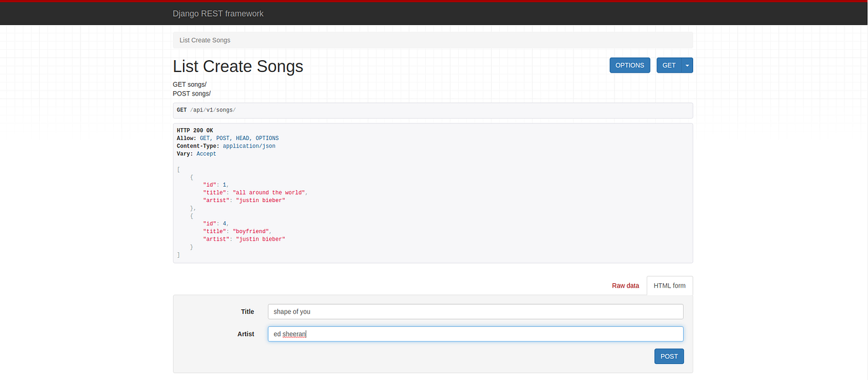This screenshot has height=380, width=868.
Task: Click the application/json content type value
Action: pos(249,146)
